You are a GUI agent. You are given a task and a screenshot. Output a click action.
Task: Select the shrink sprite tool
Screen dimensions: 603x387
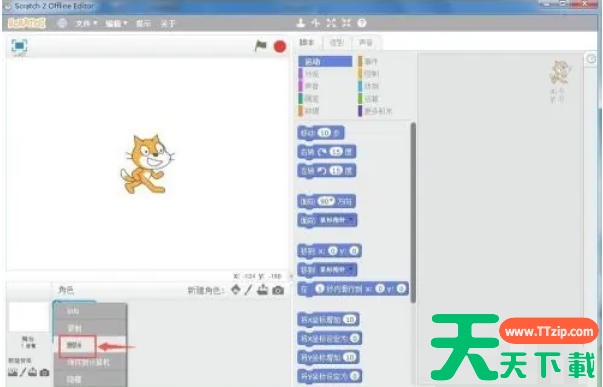click(346, 23)
